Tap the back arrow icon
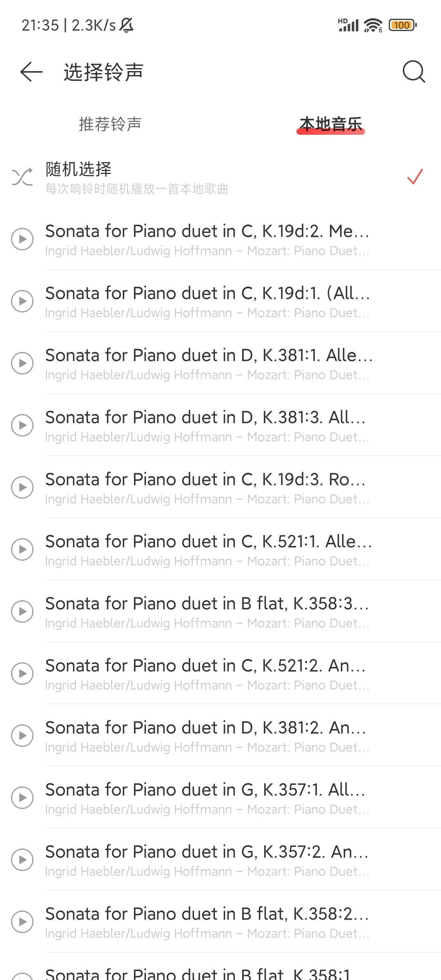441x980 pixels. pyautogui.click(x=31, y=72)
